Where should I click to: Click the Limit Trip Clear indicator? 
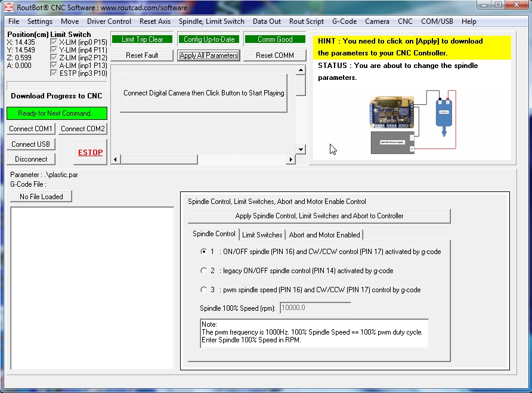[142, 39]
